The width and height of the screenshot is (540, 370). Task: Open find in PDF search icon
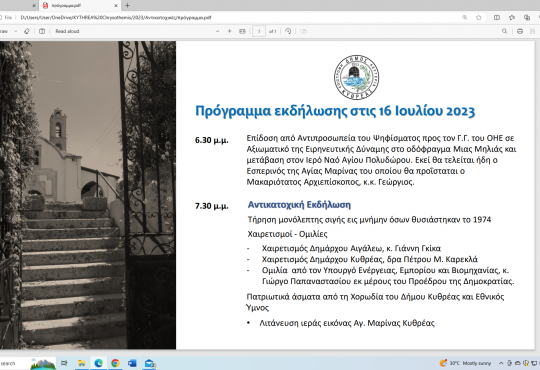tap(505, 31)
